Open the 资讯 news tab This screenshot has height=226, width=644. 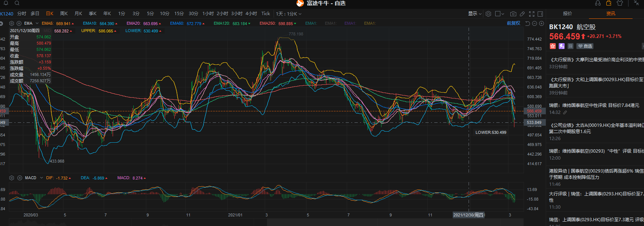pyautogui.click(x=611, y=14)
